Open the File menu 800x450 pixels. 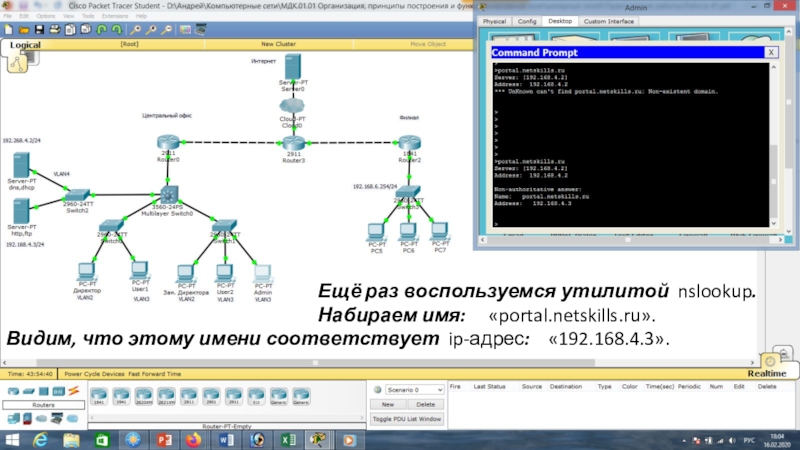point(8,16)
